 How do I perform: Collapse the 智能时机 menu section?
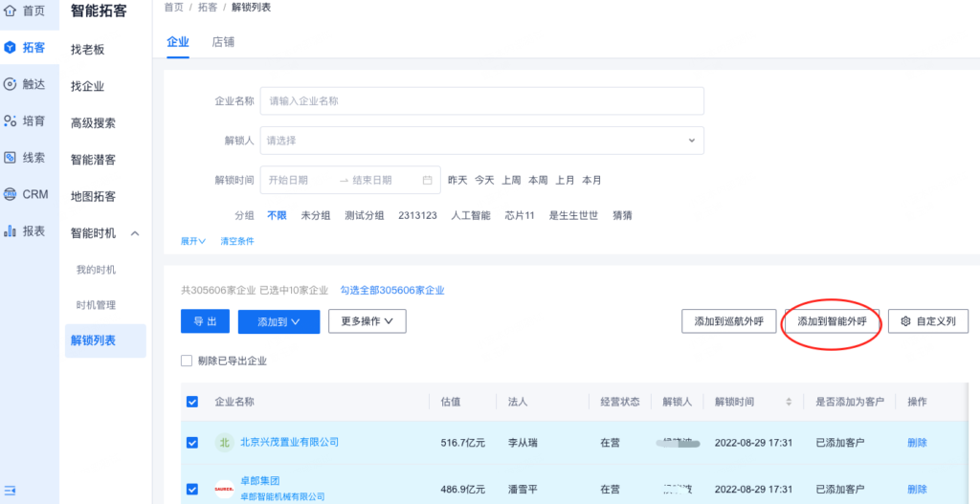[x=135, y=233]
